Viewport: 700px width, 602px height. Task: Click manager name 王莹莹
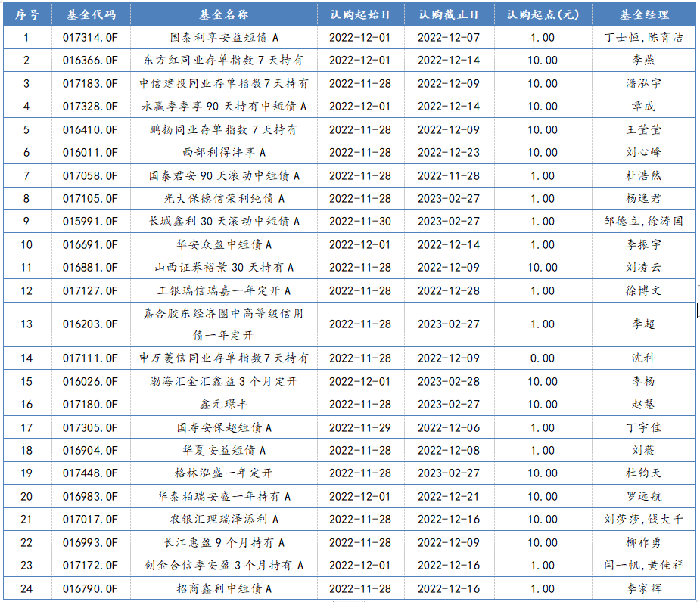(x=644, y=130)
